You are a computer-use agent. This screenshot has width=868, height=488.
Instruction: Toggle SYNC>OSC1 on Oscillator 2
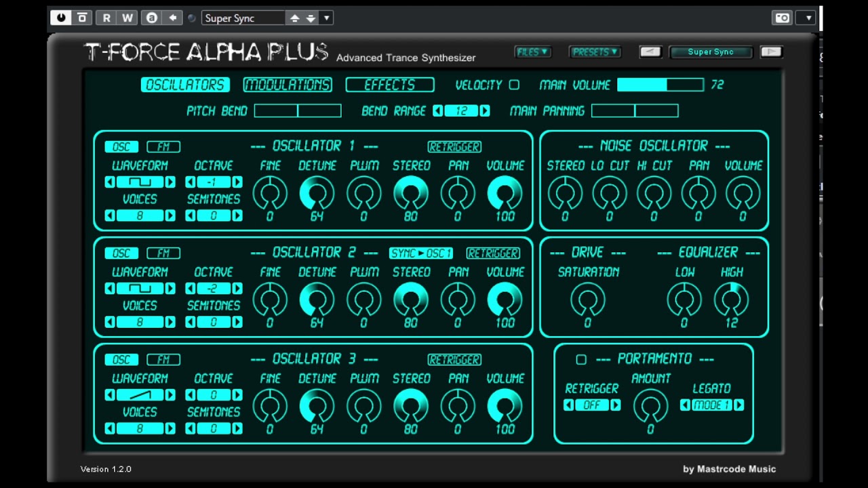tap(421, 253)
